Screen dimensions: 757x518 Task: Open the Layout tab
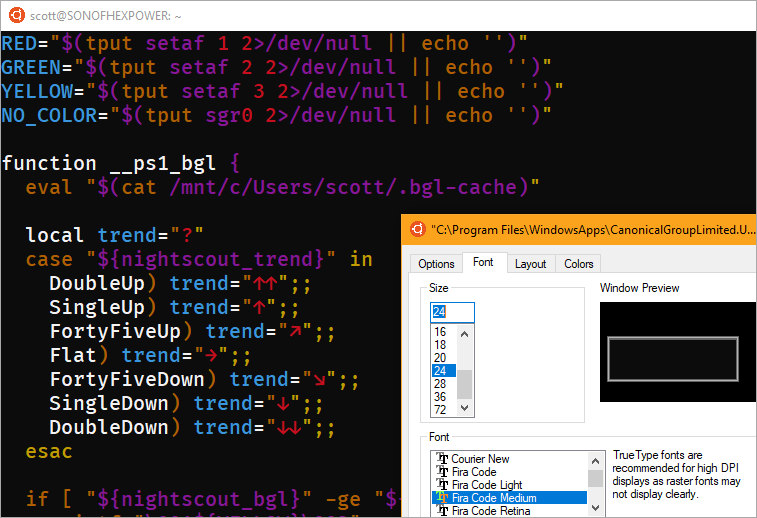(x=530, y=264)
